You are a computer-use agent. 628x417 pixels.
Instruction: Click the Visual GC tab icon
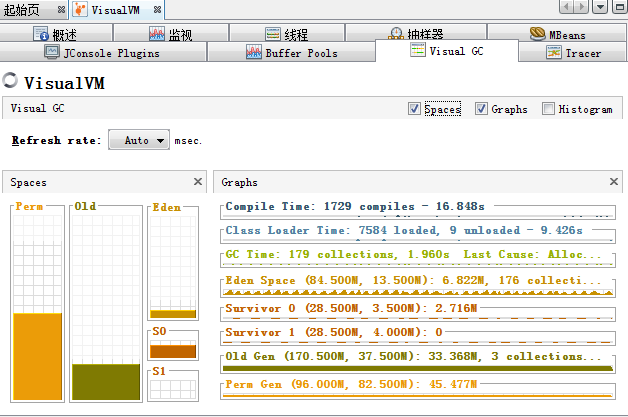tap(418, 50)
